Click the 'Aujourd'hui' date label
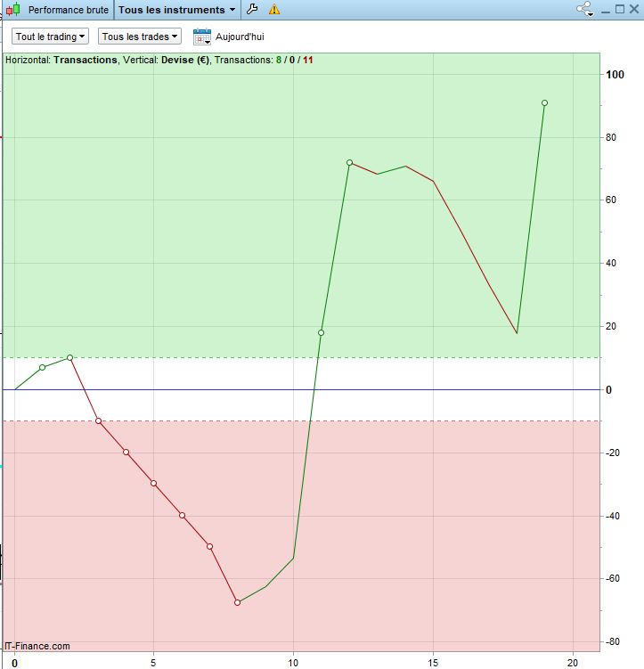644x669 pixels. (240, 37)
